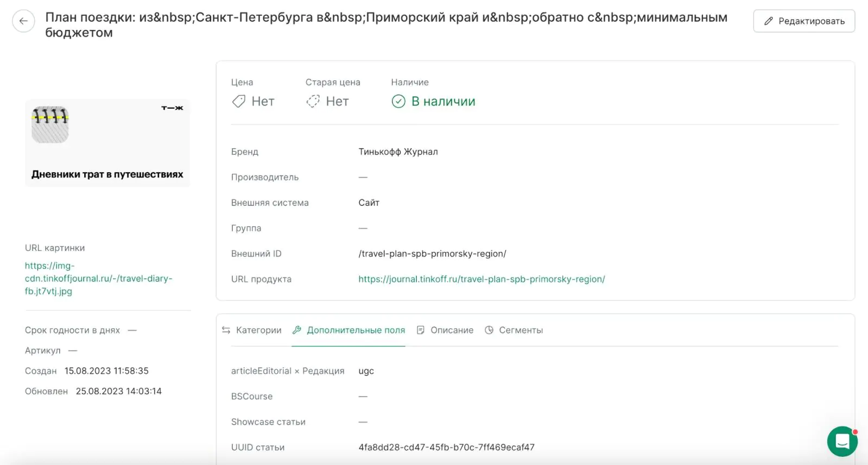868x465 pixels.
Task: Click the Срок годности в днях label
Action: coord(72,330)
